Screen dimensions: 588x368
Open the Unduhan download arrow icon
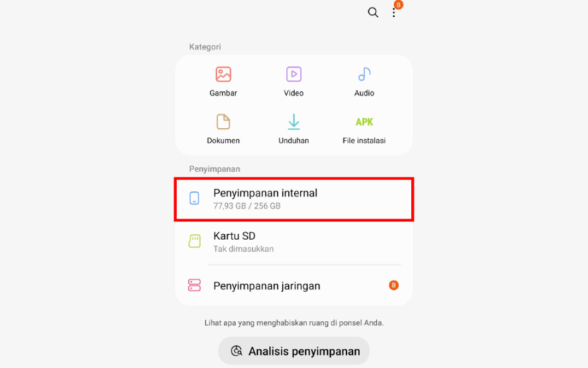click(293, 122)
